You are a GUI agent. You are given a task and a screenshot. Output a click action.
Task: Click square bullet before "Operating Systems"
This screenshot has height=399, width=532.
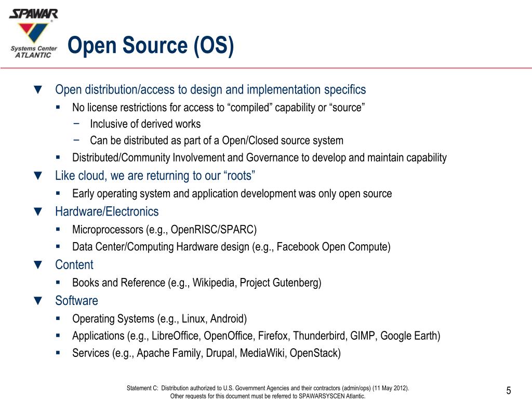click(x=58, y=318)
